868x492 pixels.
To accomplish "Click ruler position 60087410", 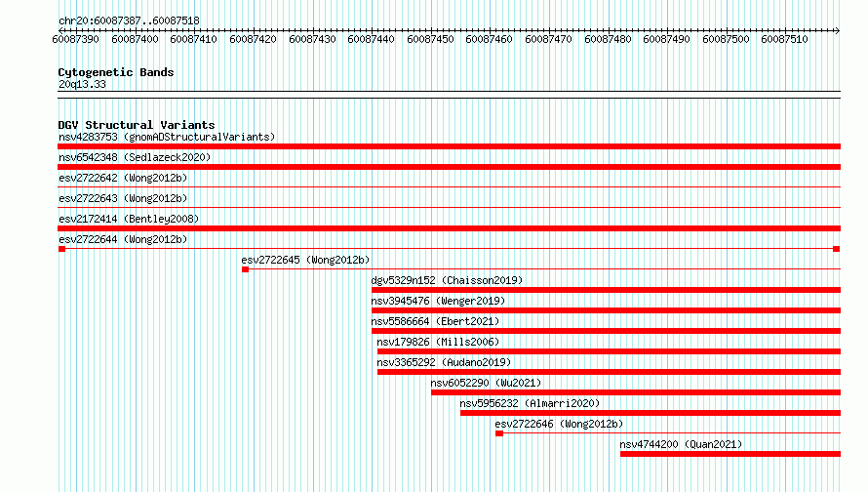I will (194, 39).
